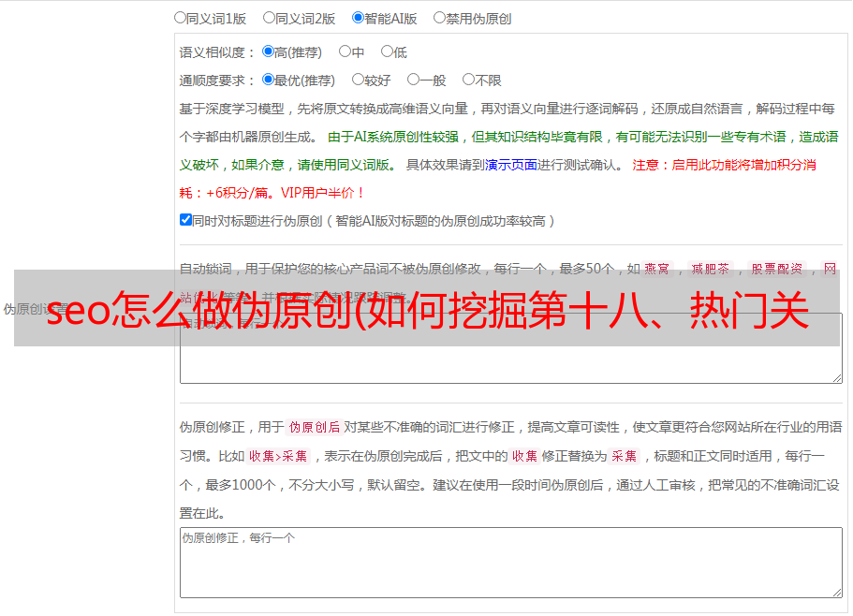Click the 伪原创修正 textarea resize handle
This screenshot has width=853, height=616.
pyautogui.click(x=837, y=593)
